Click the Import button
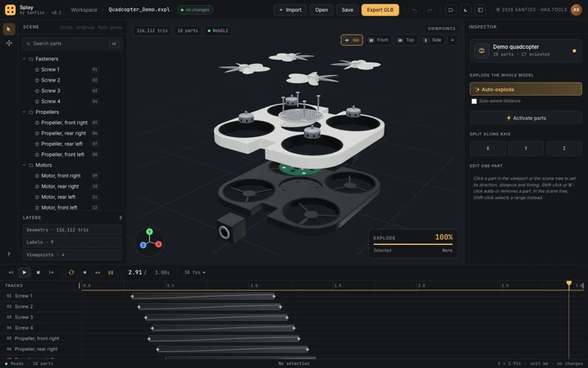The image size is (588, 368). (290, 10)
